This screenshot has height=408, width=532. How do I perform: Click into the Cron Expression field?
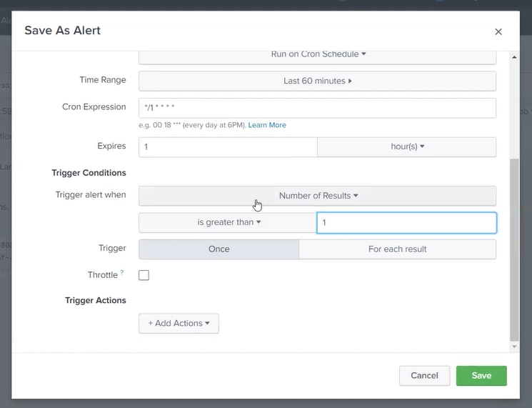click(x=317, y=109)
